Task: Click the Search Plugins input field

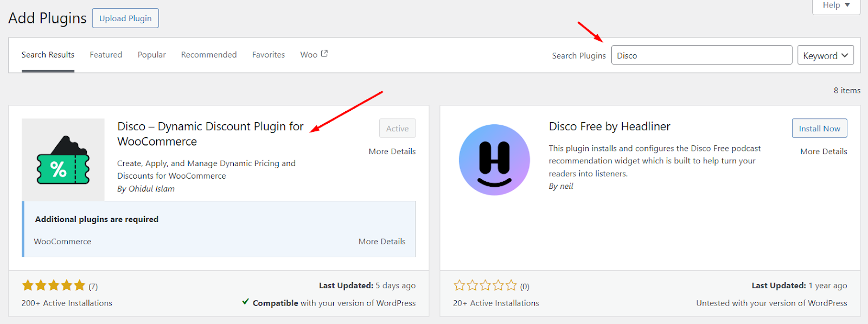Action: coord(701,55)
